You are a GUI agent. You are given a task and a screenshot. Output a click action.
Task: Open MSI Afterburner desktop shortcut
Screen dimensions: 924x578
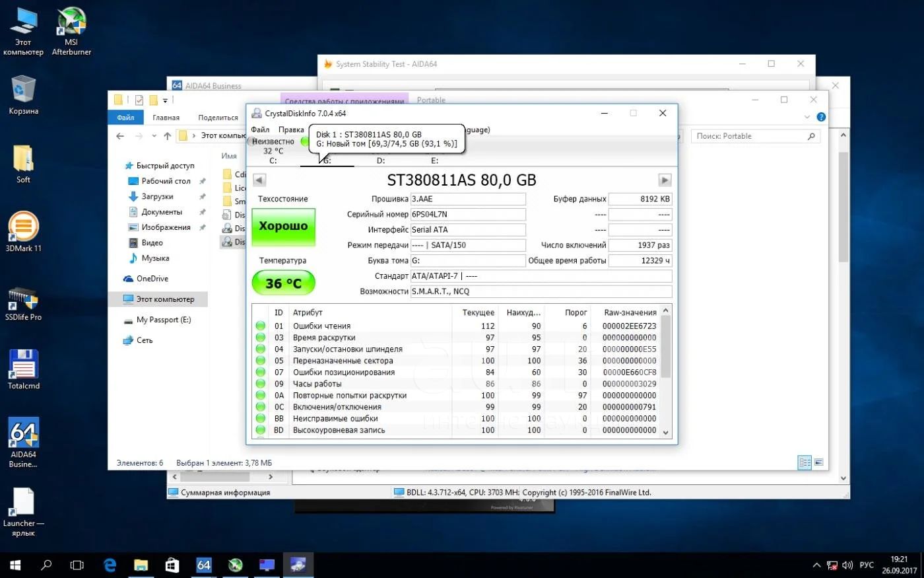tap(71, 31)
